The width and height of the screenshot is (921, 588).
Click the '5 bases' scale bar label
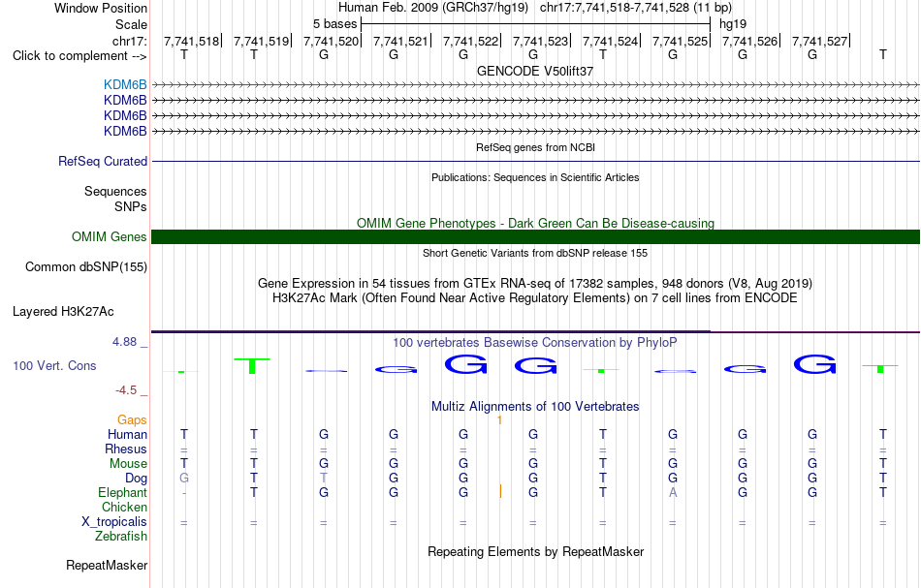coord(334,24)
